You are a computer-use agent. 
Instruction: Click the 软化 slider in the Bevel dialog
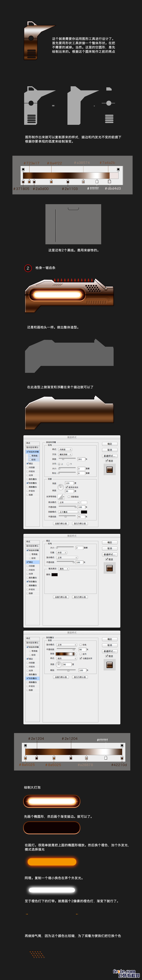tap(67, 473)
